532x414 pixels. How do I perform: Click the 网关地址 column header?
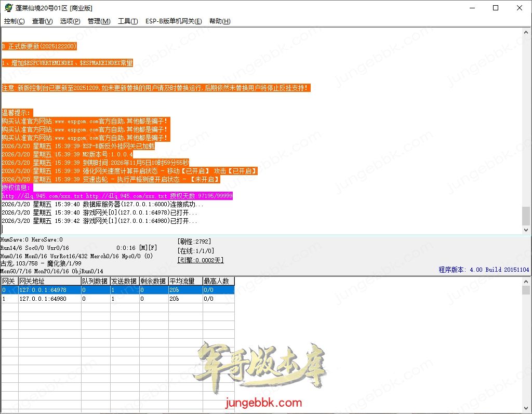[x=49, y=281]
